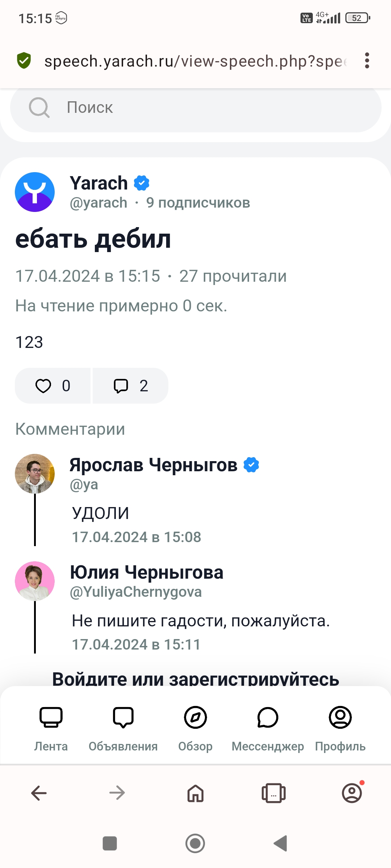Open Юлия Черныгова's avatar
The image size is (391, 868).
[x=35, y=581]
